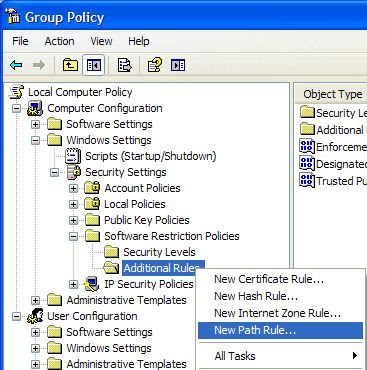Expand Software Settings under Computer Configuration
Viewport: 367px width, 370px height.
click(x=35, y=124)
